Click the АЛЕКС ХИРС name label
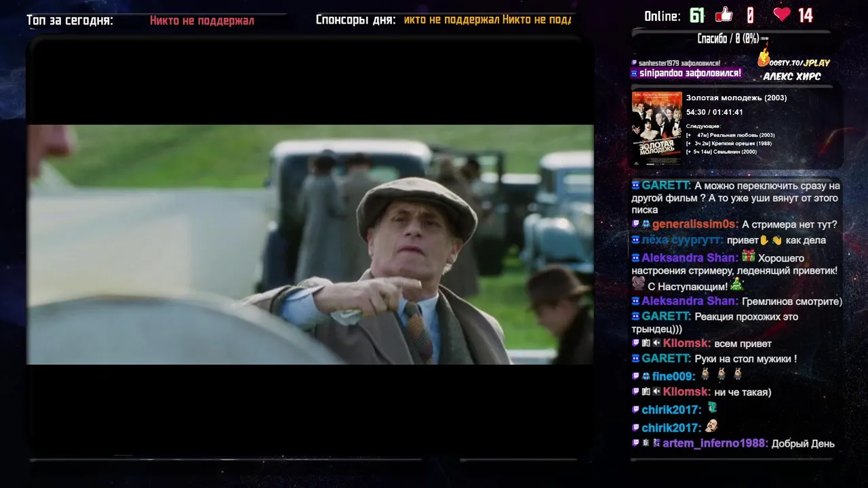The height and width of the screenshot is (488, 868). coord(792,77)
